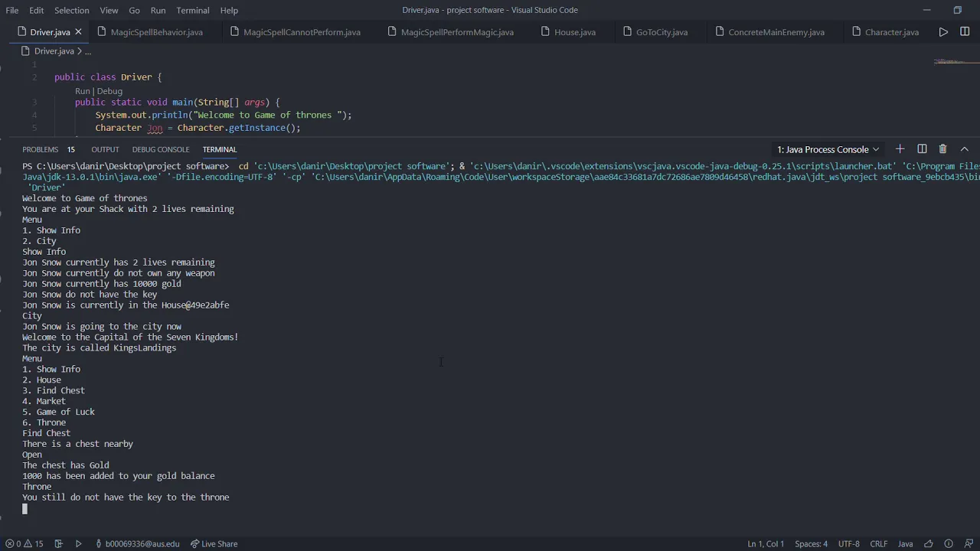Change indentation via Spaces: 4

pyautogui.click(x=811, y=544)
